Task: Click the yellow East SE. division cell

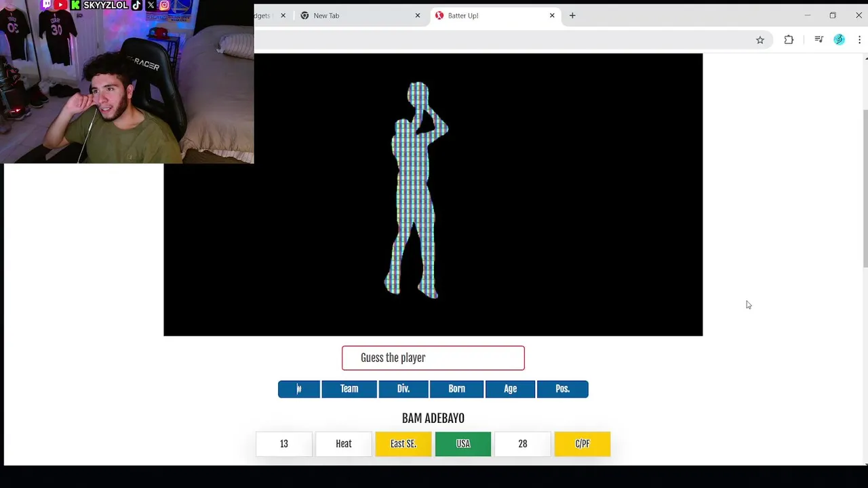Action: pos(403,444)
